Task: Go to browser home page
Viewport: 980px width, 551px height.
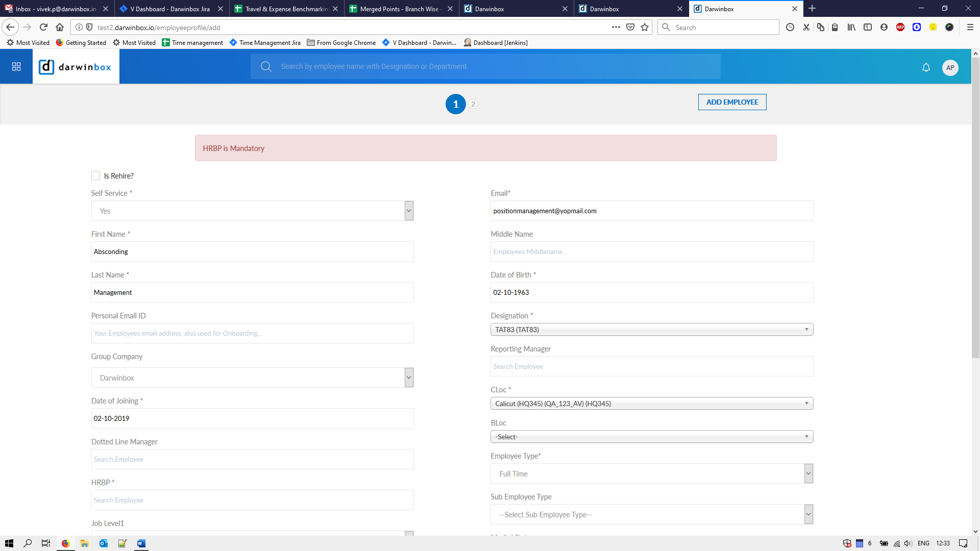Action: coord(60,28)
